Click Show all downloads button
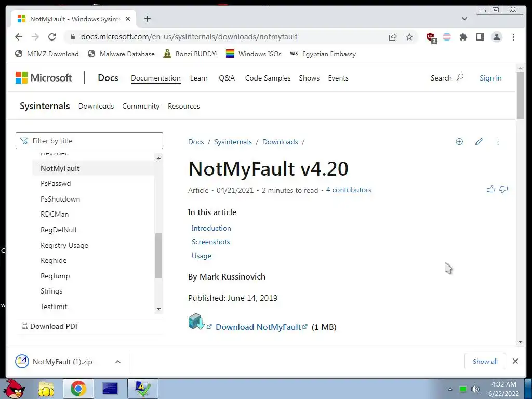The height and width of the screenshot is (399, 532). (485, 362)
